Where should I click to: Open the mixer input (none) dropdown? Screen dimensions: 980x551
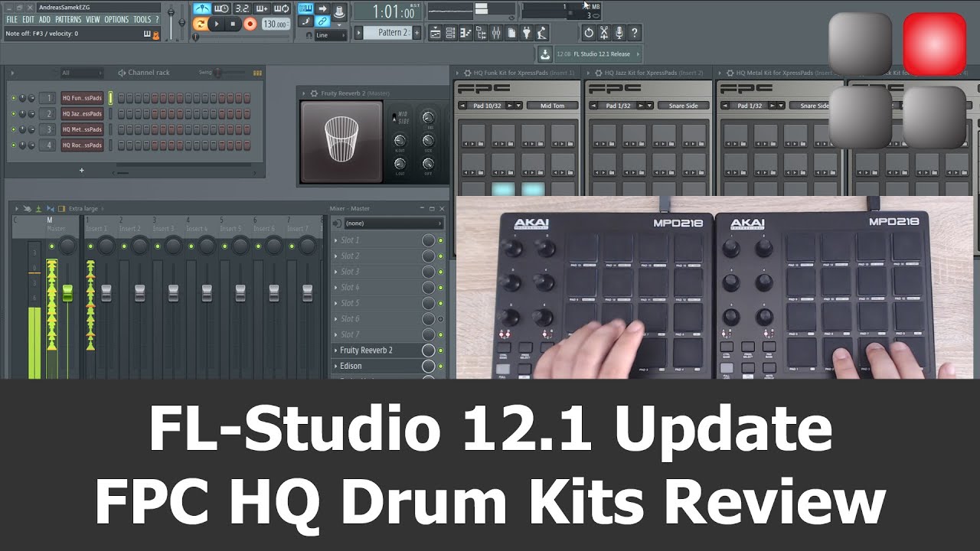tap(394, 223)
